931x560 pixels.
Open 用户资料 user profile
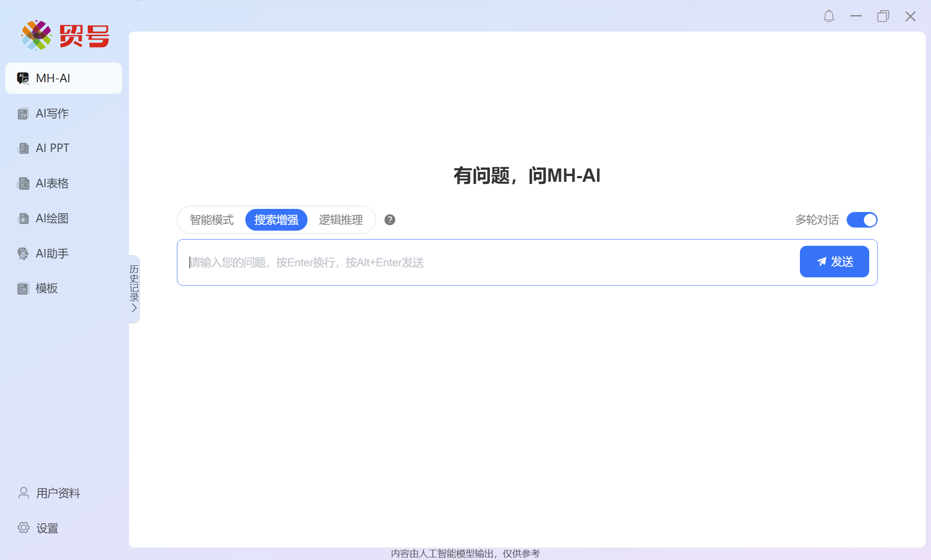pos(49,493)
